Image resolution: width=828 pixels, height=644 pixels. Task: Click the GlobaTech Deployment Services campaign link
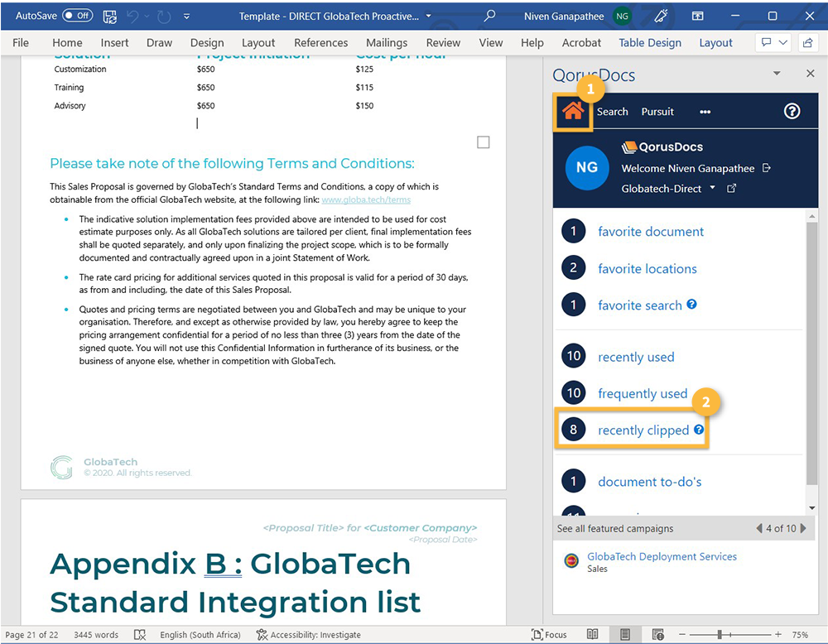662,557
